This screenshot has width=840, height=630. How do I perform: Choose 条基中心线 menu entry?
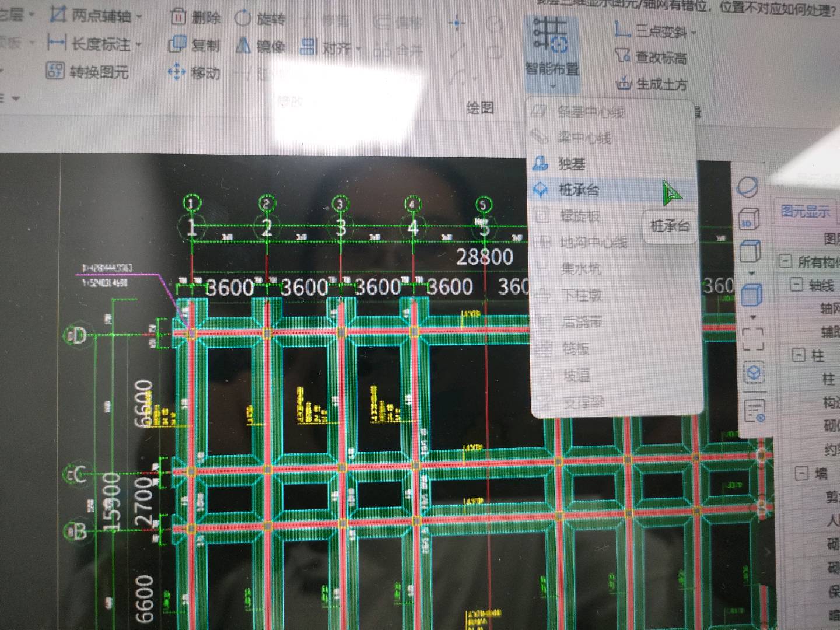[x=610, y=111]
